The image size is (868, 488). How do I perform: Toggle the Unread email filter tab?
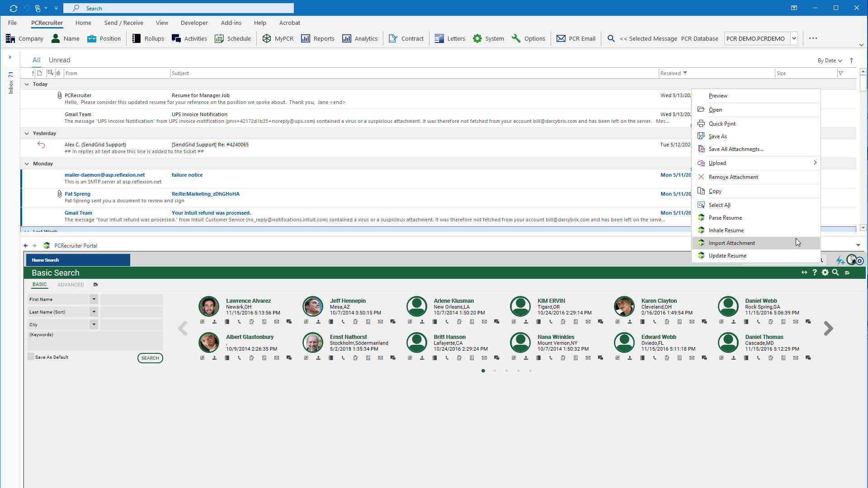coord(59,60)
